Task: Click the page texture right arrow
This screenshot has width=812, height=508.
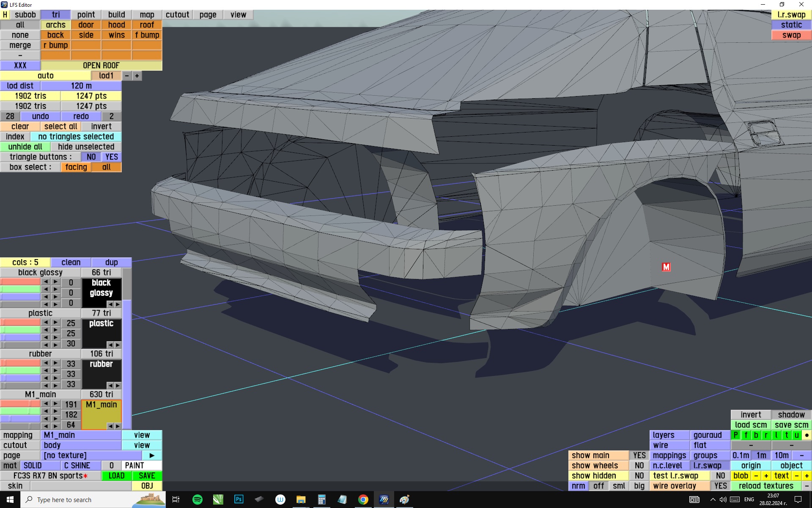Action: tap(152, 456)
